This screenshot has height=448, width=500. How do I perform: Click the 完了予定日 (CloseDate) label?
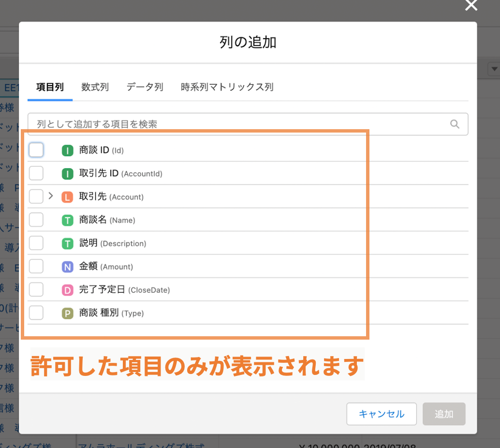(x=124, y=290)
